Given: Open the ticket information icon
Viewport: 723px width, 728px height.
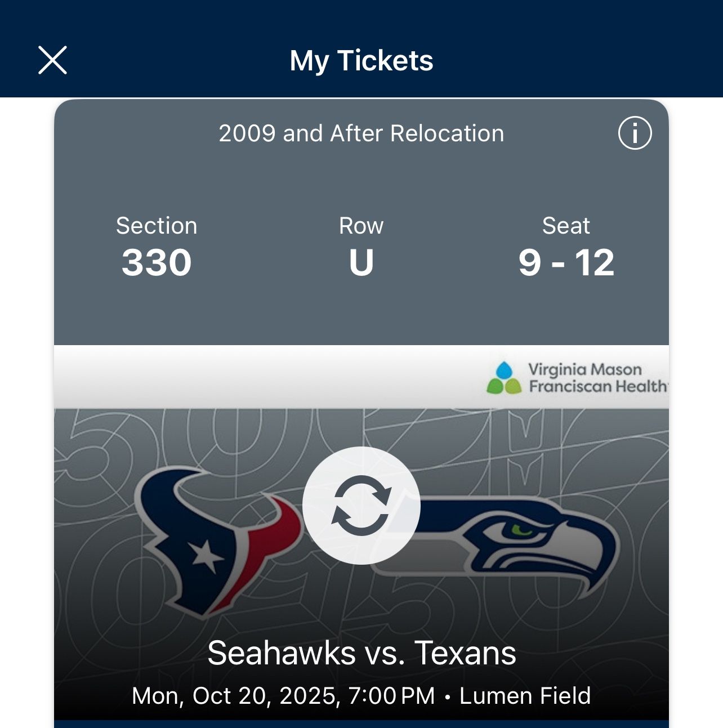Looking at the screenshot, I should (635, 133).
